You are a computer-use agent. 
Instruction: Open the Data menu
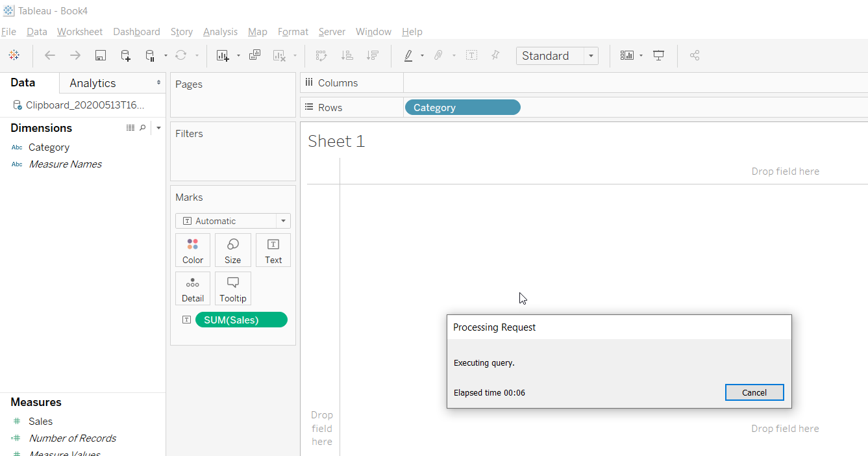click(37, 32)
